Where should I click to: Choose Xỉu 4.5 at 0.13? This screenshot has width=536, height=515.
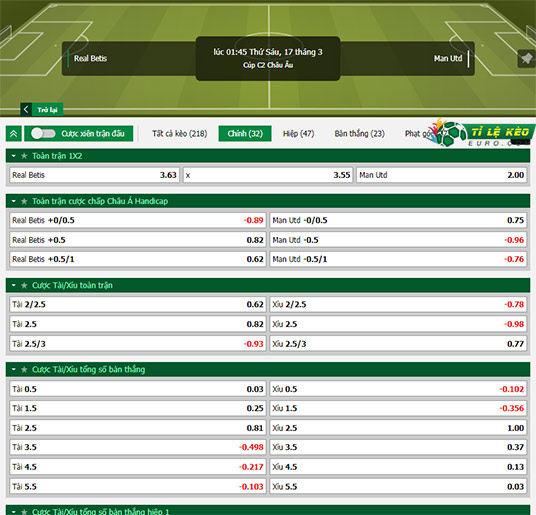point(398,467)
